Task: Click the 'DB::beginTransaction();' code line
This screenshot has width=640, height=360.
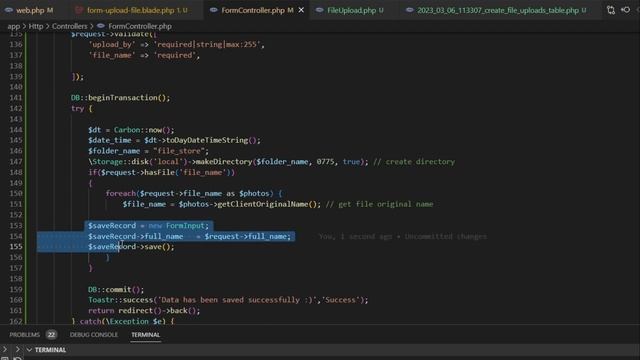Action: 120,98
